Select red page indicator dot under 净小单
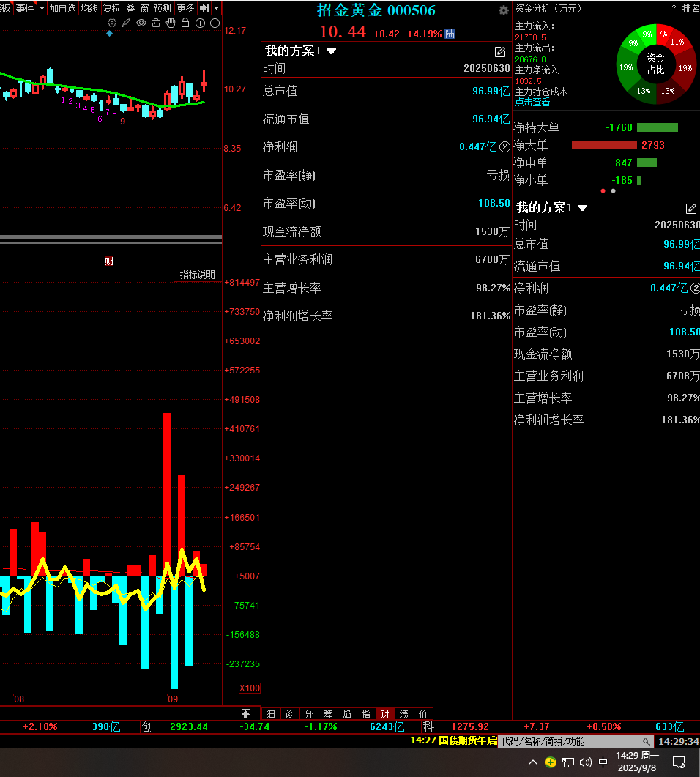Image resolution: width=700 pixels, height=777 pixels. (603, 191)
